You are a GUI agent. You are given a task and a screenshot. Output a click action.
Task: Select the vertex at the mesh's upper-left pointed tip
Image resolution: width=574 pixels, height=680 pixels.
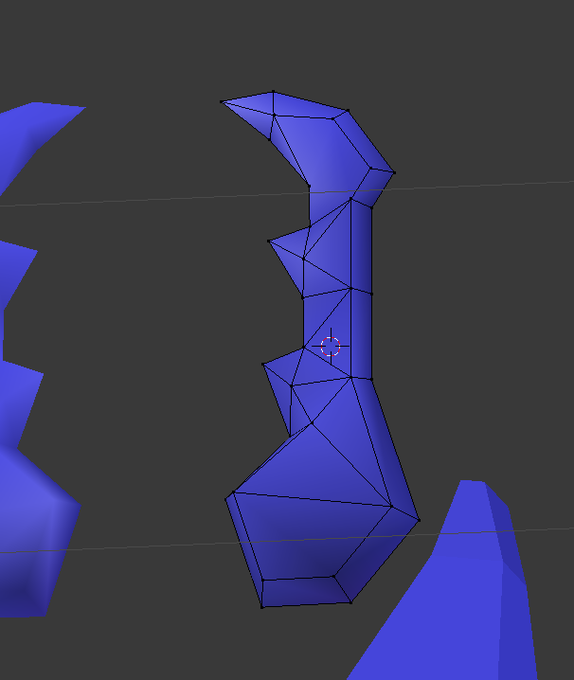(x=222, y=102)
